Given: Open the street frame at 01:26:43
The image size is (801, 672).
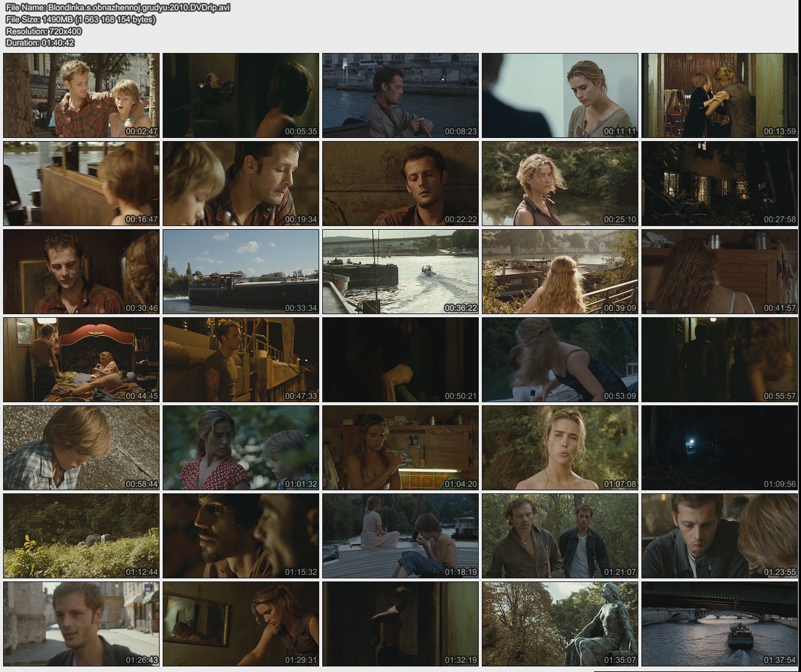Looking at the screenshot, I should pyautogui.click(x=81, y=624).
